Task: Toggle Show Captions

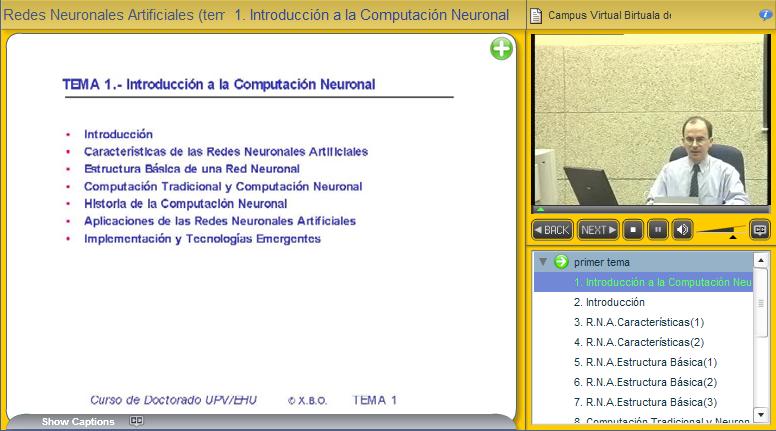Action: tap(78, 421)
